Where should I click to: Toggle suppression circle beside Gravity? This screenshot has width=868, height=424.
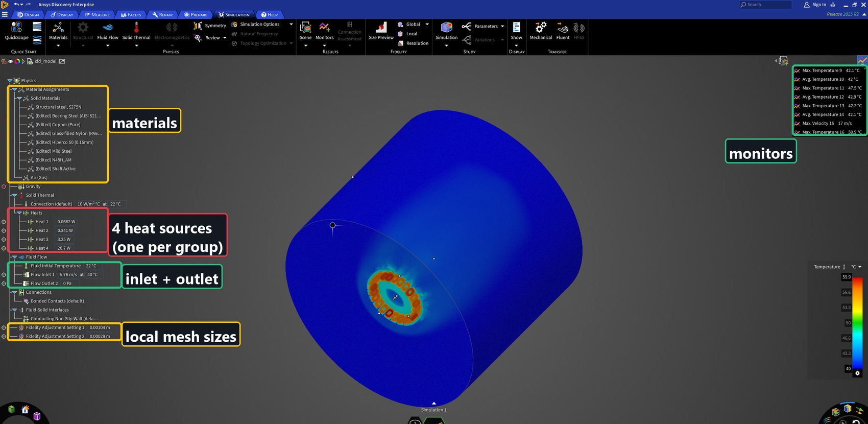[x=4, y=186]
